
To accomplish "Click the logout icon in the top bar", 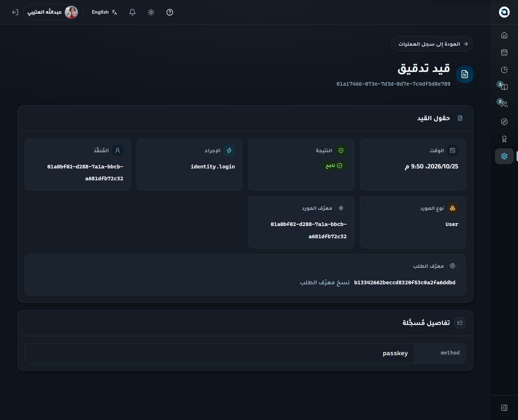I will pos(15,12).
